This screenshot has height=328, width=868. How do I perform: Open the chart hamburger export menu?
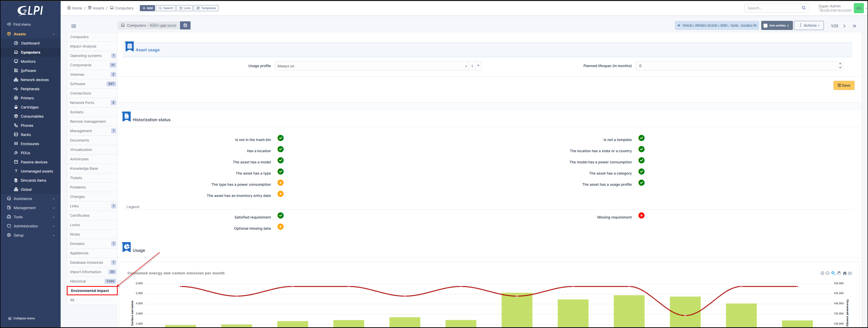pyautogui.click(x=850, y=273)
